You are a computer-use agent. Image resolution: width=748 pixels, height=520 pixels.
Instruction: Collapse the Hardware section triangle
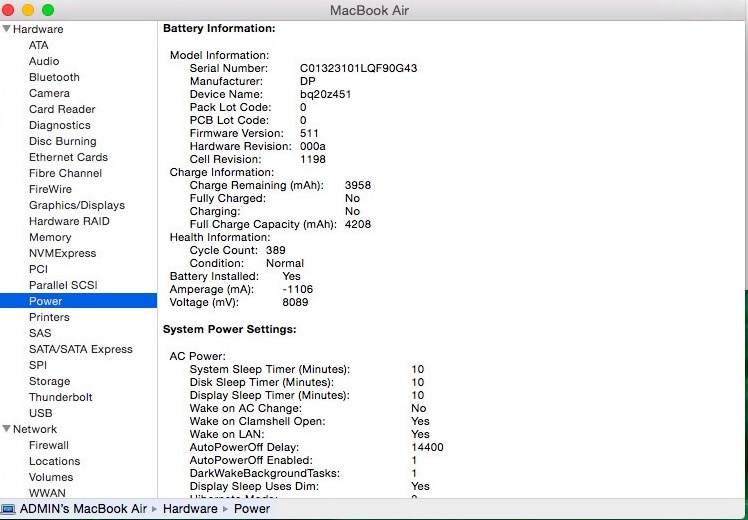[6, 29]
